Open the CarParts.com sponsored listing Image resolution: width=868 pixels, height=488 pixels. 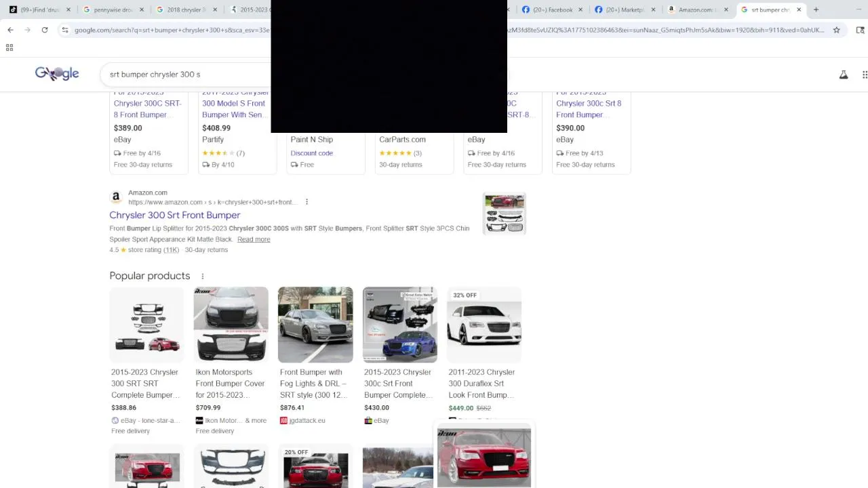pyautogui.click(x=414, y=152)
